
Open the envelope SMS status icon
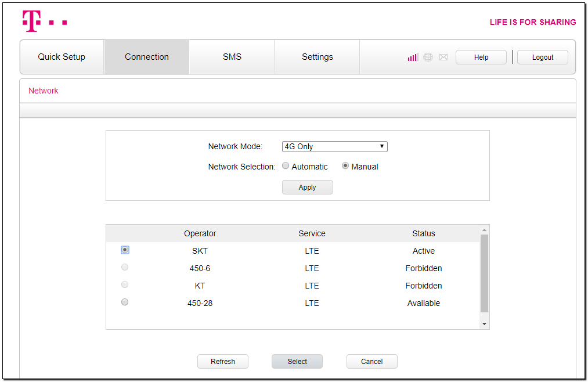(443, 57)
